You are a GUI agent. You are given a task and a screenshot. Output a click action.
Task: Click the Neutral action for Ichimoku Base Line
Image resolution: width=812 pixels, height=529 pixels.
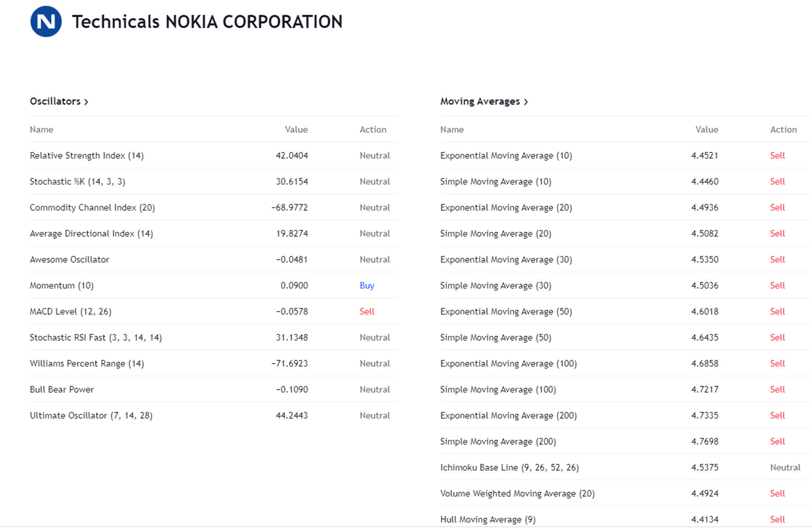tap(785, 467)
